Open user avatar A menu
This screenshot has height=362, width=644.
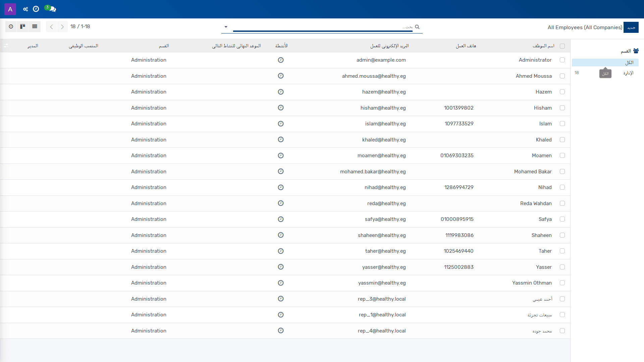click(10, 9)
